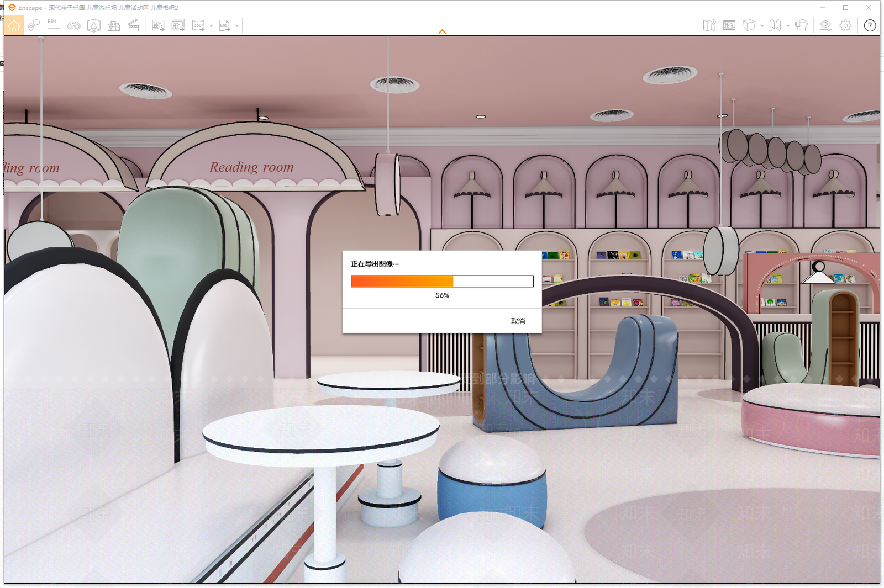Click the EXE standalone export icon

pyautogui.click(x=224, y=25)
